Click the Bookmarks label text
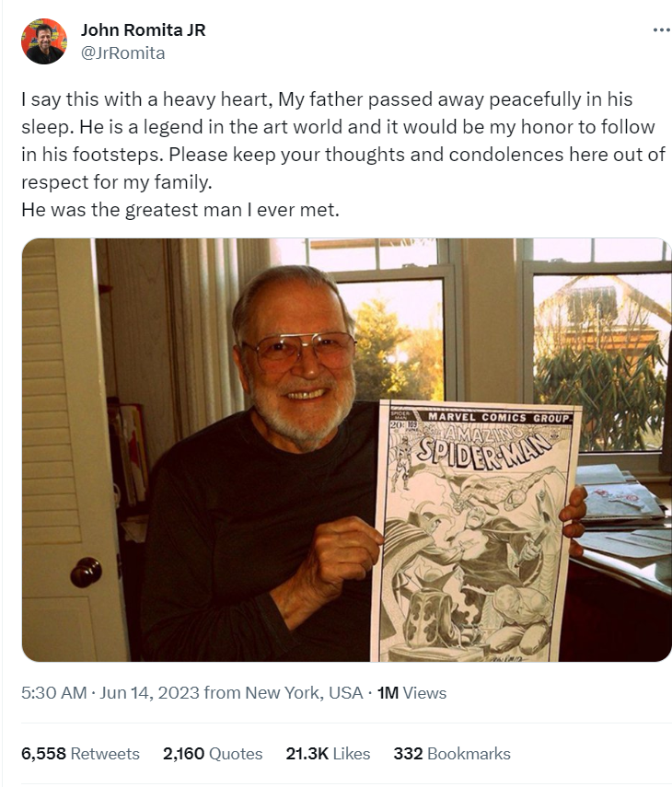The image size is (672, 787). pos(469,753)
